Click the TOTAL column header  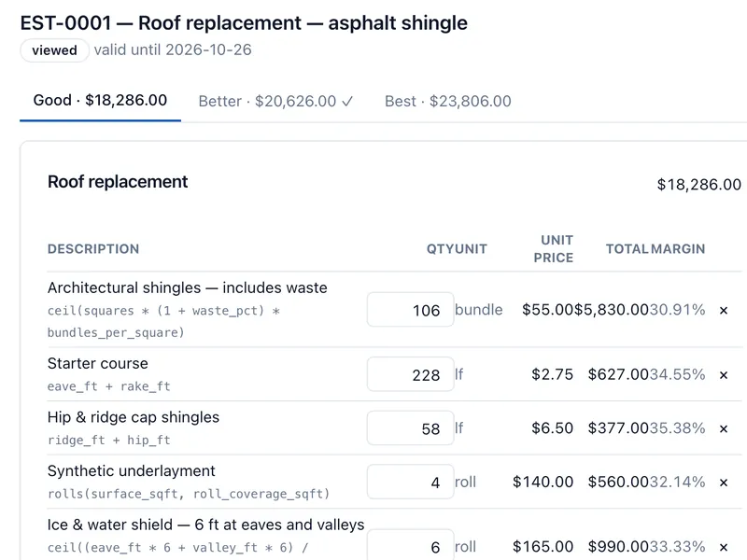click(627, 249)
